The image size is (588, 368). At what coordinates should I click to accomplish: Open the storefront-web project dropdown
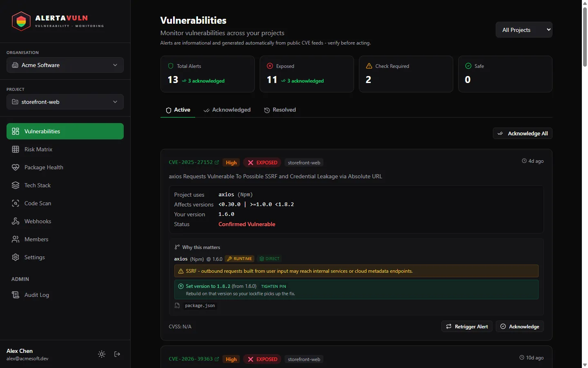pyautogui.click(x=65, y=102)
